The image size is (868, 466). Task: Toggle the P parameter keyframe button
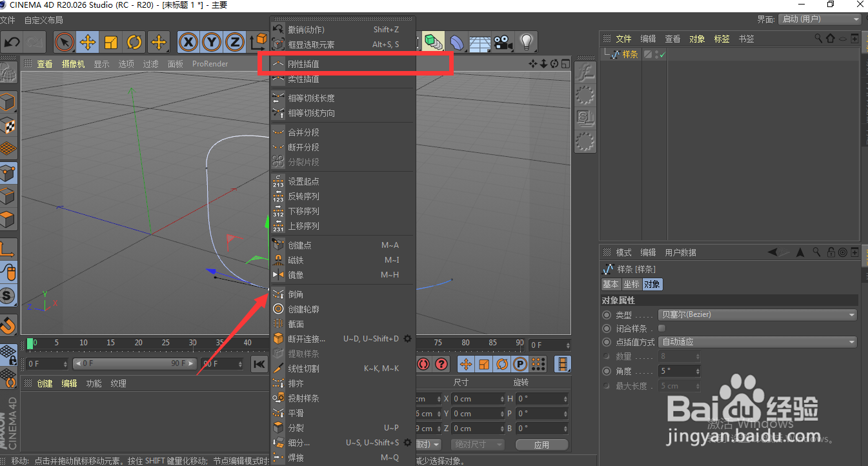(520, 364)
